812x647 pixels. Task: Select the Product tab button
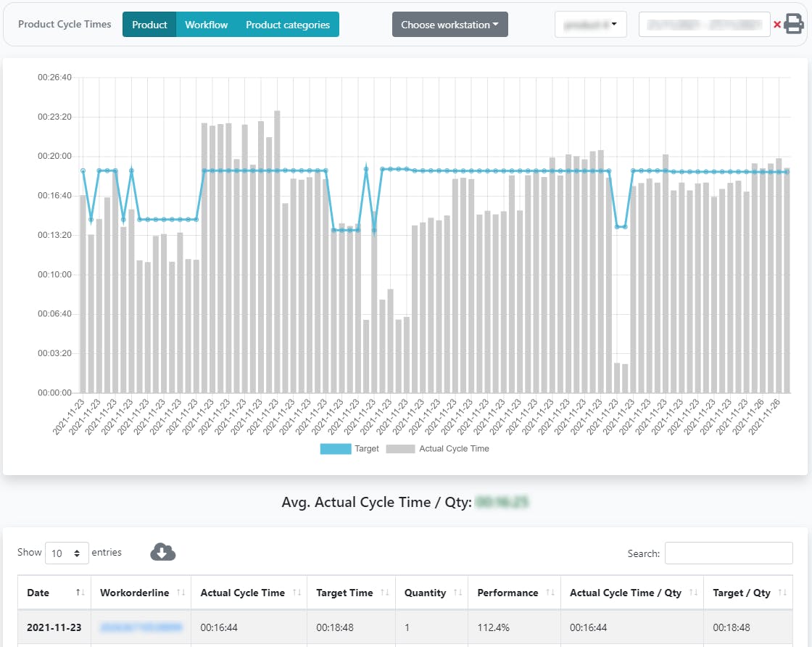[149, 25]
